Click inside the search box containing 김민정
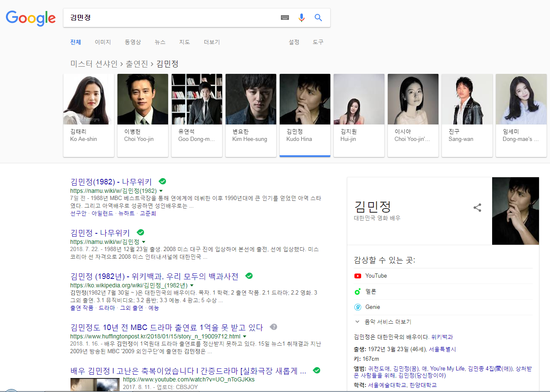The width and height of the screenshot is (550, 392). 169,18
